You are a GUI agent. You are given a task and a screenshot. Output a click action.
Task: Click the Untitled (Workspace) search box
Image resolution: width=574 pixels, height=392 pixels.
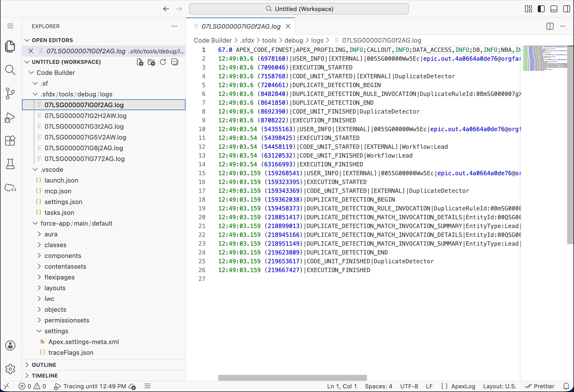click(x=299, y=9)
